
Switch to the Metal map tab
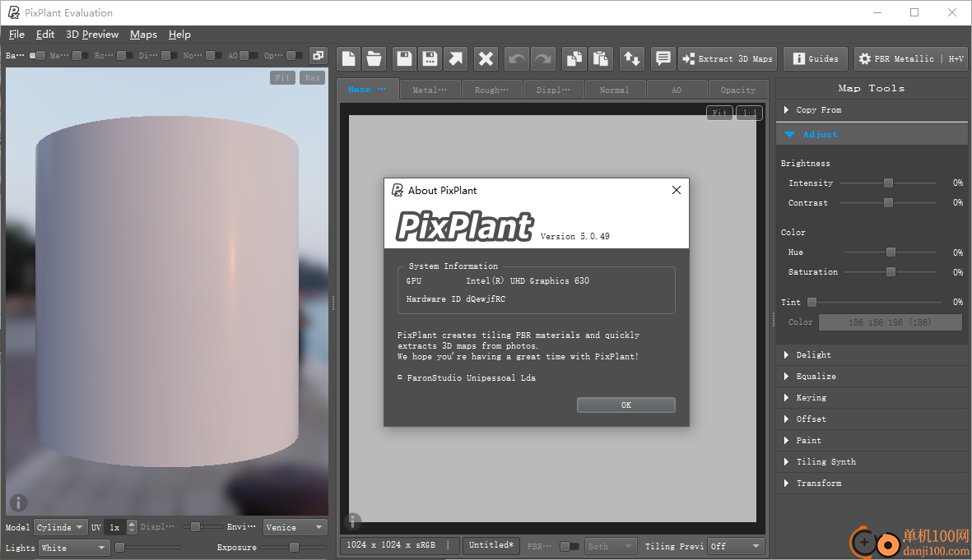430,90
